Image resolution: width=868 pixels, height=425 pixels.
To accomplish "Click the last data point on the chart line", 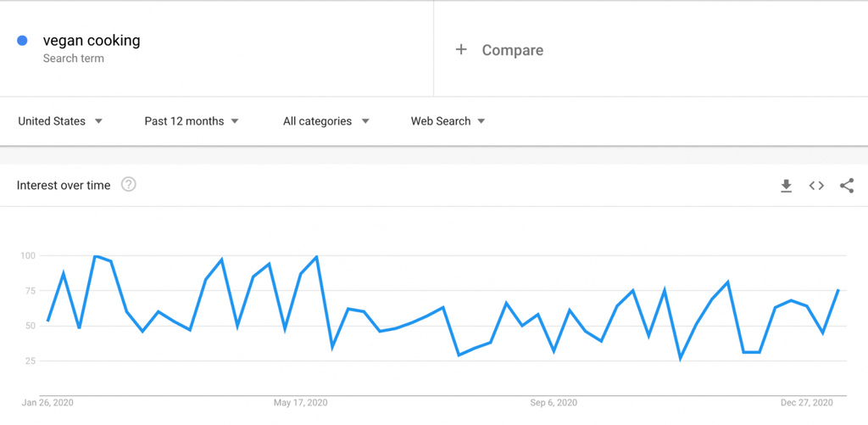I will pos(838,290).
